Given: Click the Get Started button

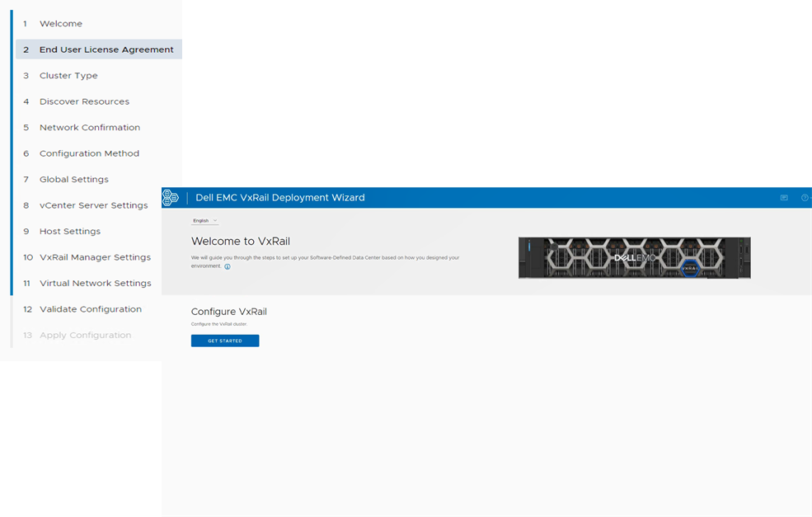Looking at the screenshot, I should (225, 341).
